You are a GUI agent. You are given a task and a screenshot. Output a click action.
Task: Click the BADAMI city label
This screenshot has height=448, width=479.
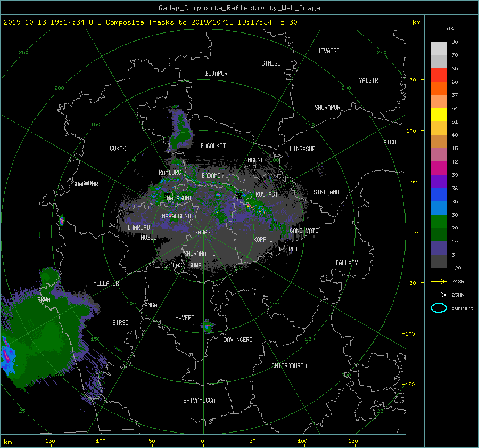[211, 176]
